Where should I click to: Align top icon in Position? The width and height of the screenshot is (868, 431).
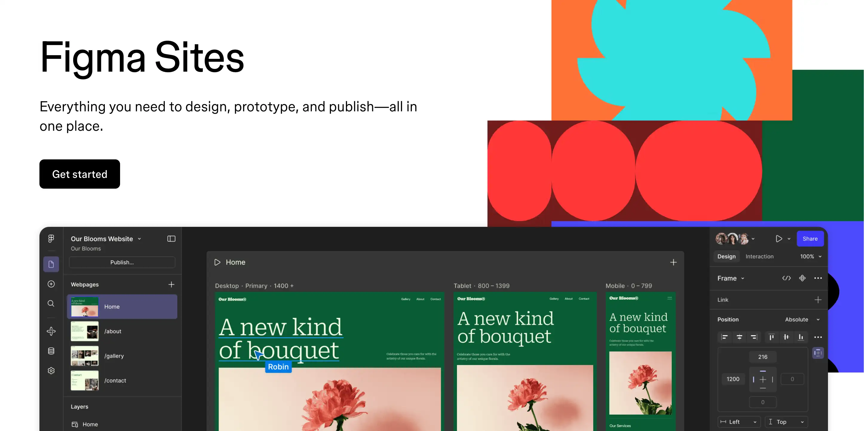[x=771, y=337]
